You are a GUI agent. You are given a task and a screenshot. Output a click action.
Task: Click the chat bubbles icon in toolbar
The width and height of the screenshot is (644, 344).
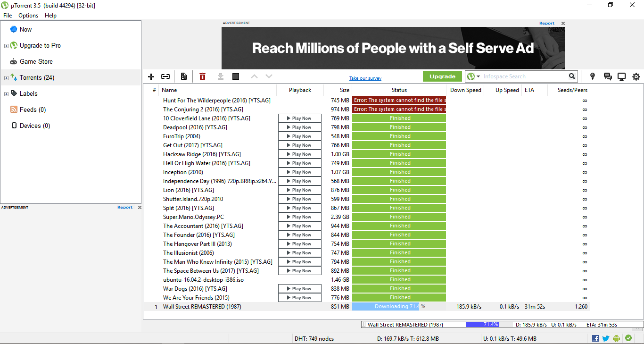click(x=608, y=76)
